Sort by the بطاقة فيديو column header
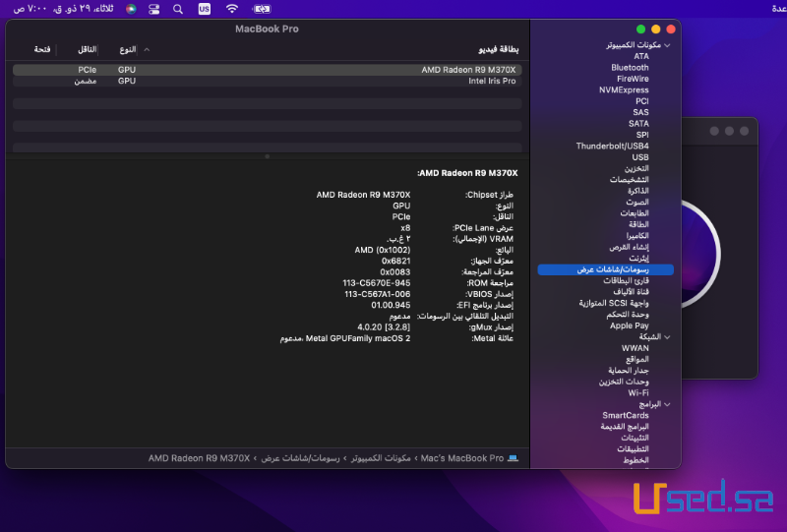 pyautogui.click(x=498, y=49)
